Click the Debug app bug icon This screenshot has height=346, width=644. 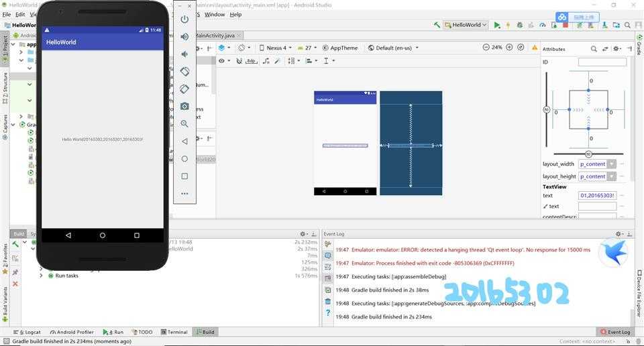[519, 25]
